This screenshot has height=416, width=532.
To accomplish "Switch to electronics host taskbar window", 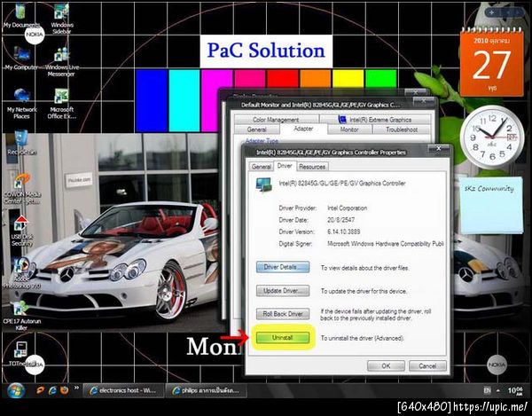I will 123,390.
